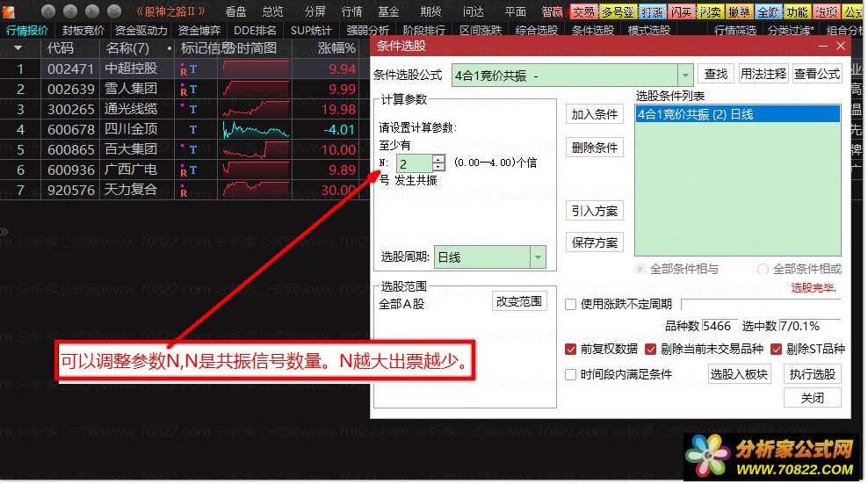This screenshot has width=868, height=484.
Task: Click the red 选项 options button
Action: [x=827, y=11]
